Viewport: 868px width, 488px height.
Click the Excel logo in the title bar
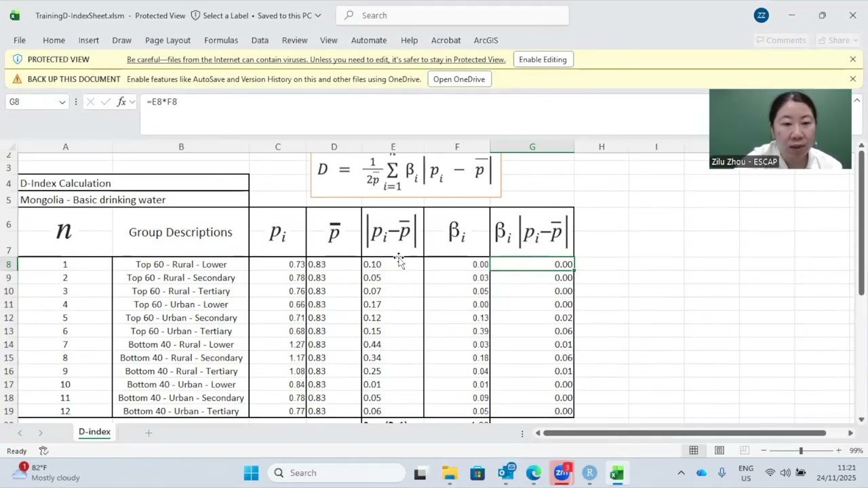pyautogui.click(x=14, y=15)
